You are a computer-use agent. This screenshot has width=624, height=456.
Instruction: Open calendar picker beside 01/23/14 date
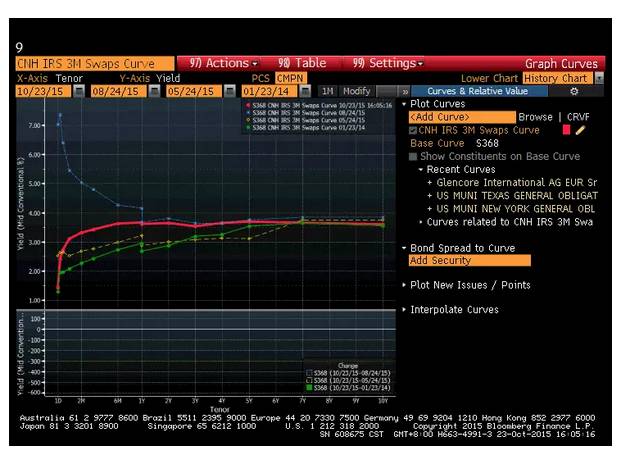(x=305, y=91)
